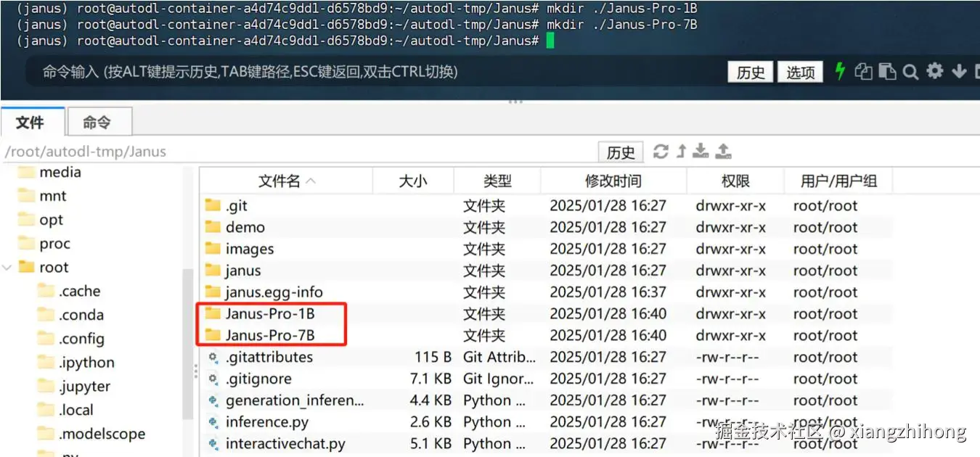
Task: Click the inference.py Python file icon
Action: [x=213, y=421]
